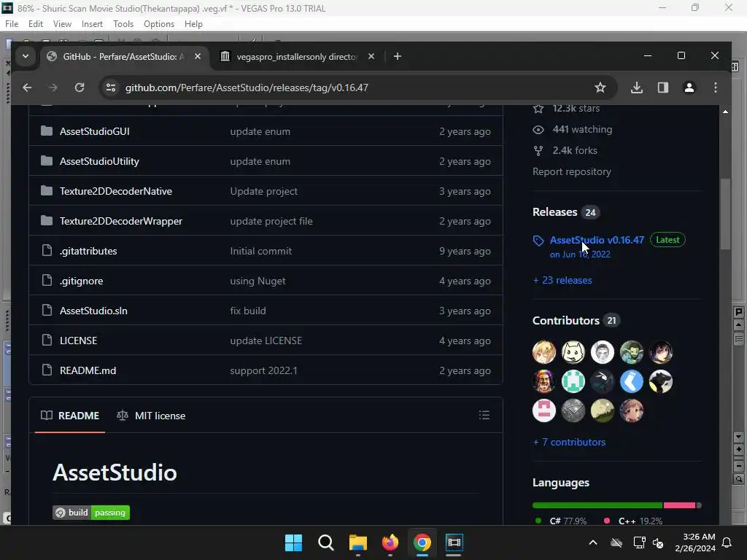Click the Report repository link
Screen dimensions: 747x560
(572, 172)
